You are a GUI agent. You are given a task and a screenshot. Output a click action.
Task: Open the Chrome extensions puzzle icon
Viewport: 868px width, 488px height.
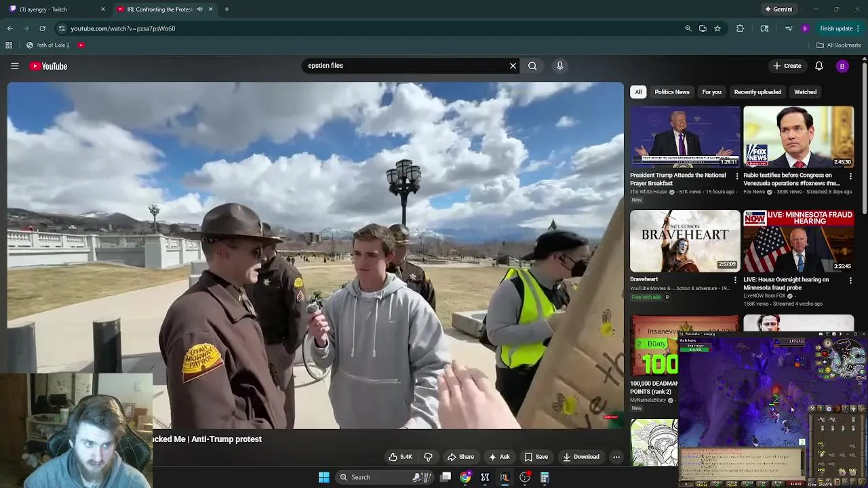click(740, 28)
